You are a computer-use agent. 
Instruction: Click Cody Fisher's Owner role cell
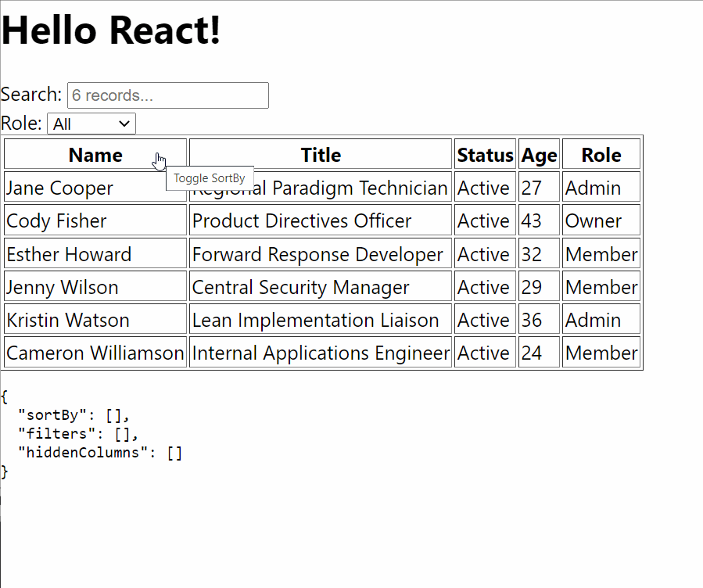click(601, 220)
